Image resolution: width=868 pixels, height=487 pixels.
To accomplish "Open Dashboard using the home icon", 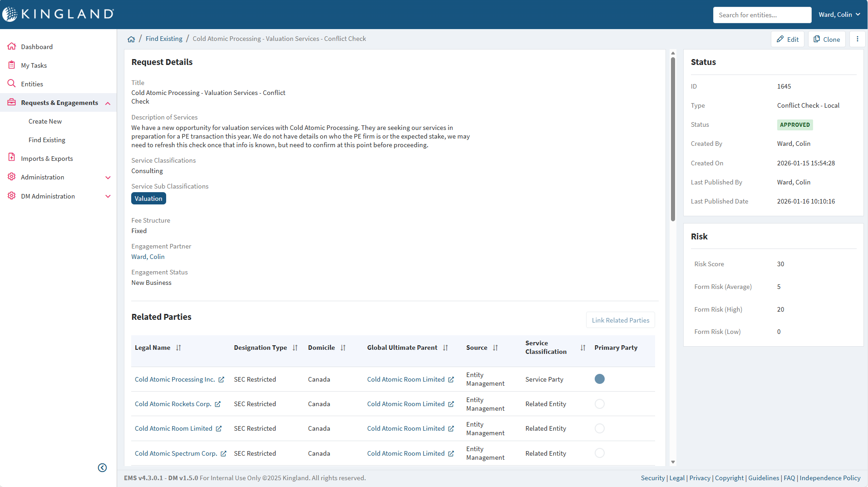I will (x=12, y=46).
